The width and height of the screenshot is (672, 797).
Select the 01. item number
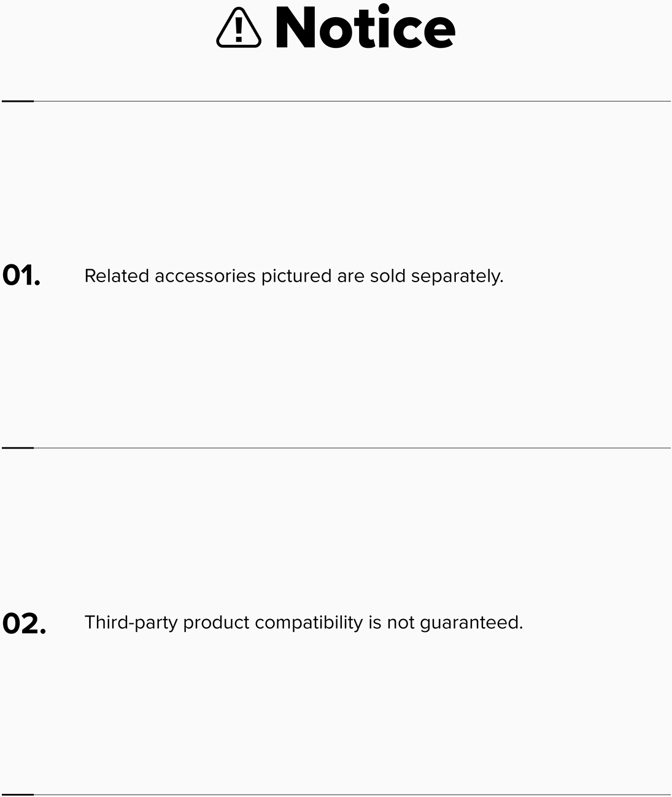tap(21, 275)
